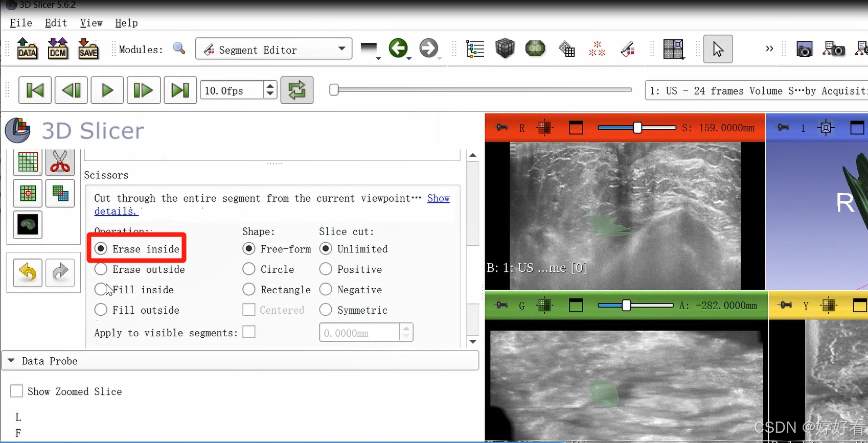Select the dark brain mask effect icon
Screen dimensions: 868x443
click(x=28, y=225)
